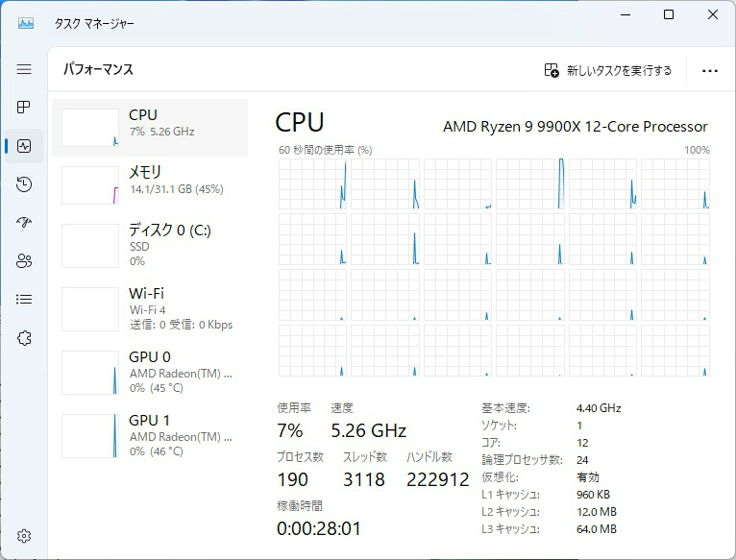Maximize the Task Manager window
This screenshot has width=736, height=560.
coord(669,14)
